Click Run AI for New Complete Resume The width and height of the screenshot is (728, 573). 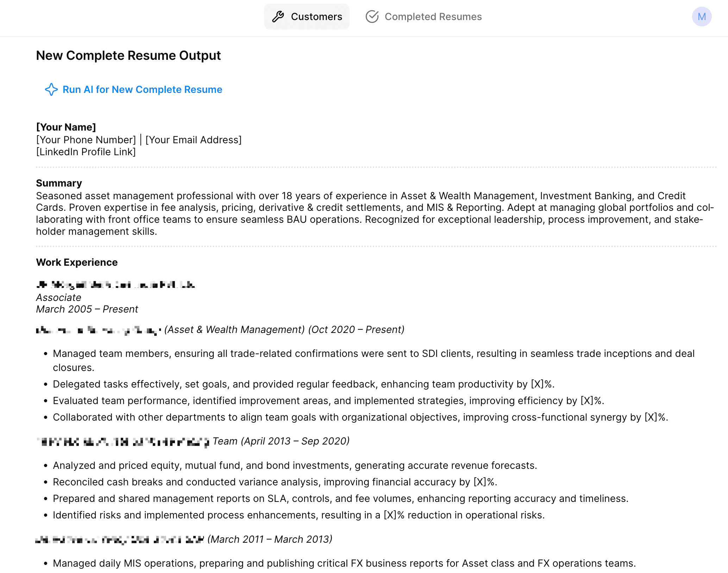tap(142, 90)
